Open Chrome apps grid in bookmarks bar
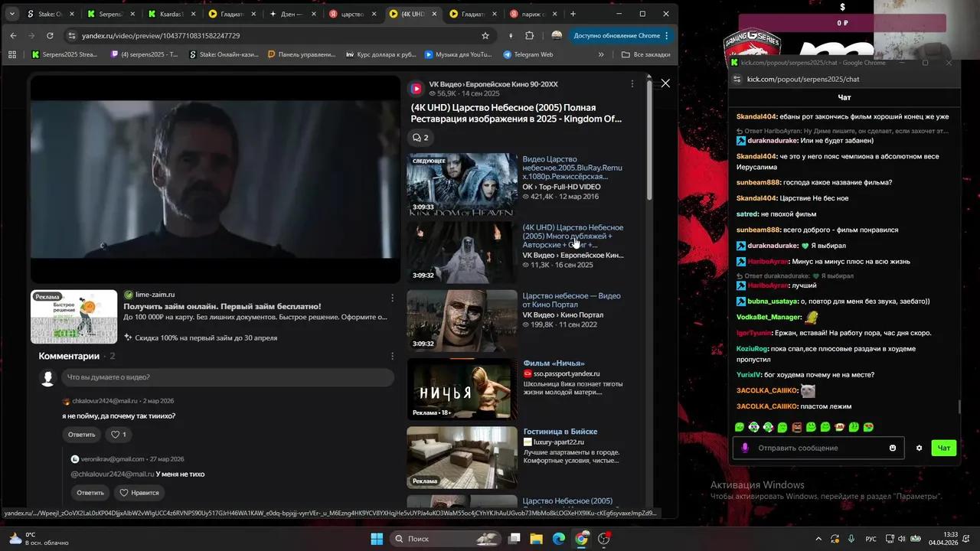 [12, 54]
